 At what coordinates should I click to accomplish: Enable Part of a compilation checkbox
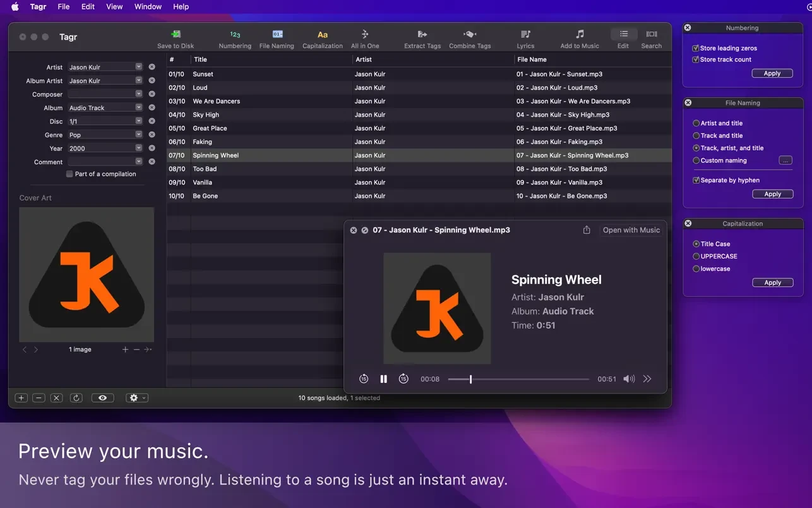coord(69,174)
